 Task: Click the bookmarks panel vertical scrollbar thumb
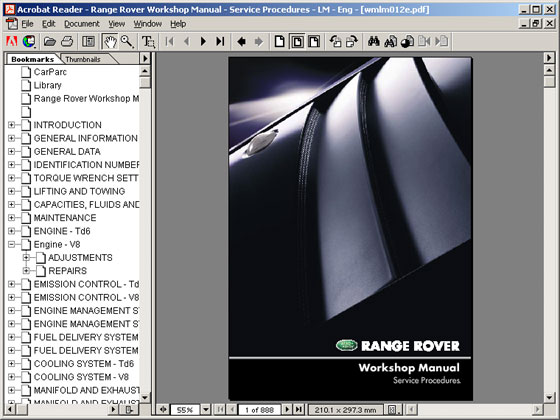coord(145,82)
